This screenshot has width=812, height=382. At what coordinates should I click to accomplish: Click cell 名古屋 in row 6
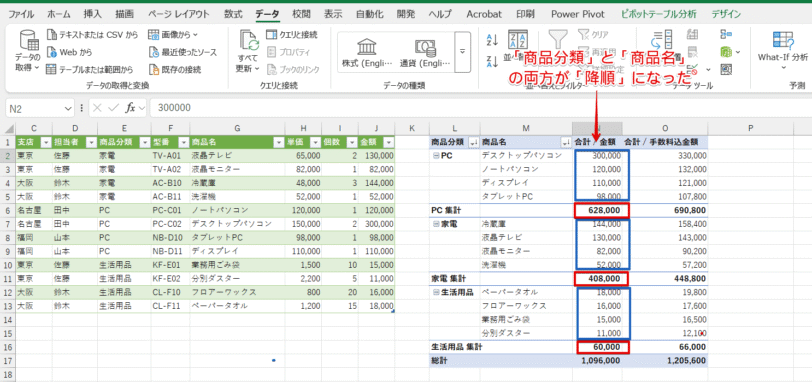coord(34,210)
